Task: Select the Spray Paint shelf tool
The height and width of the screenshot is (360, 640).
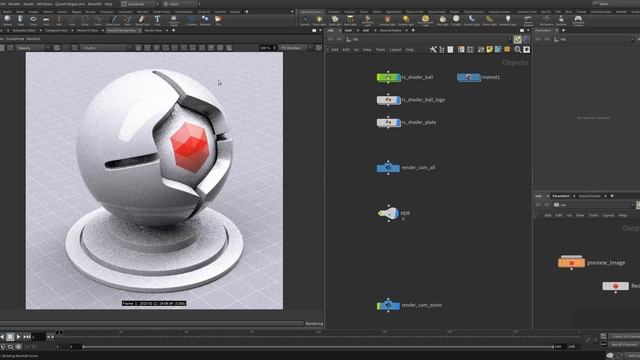Action: point(142,20)
